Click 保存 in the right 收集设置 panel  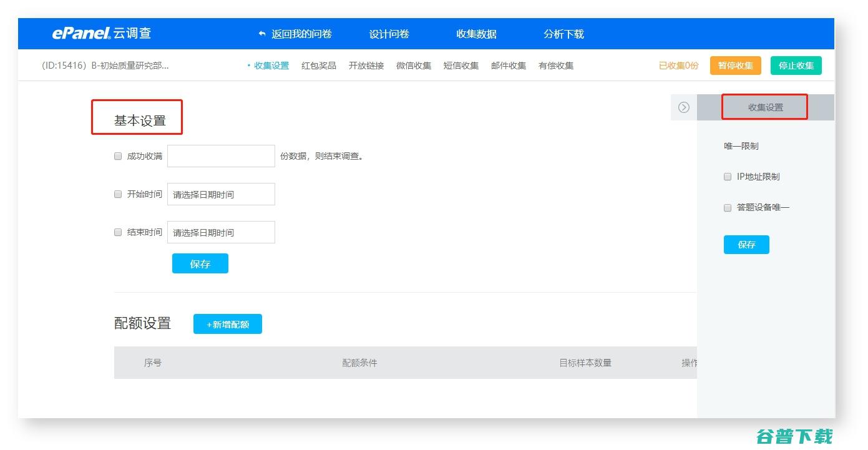[x=746, y=245]
